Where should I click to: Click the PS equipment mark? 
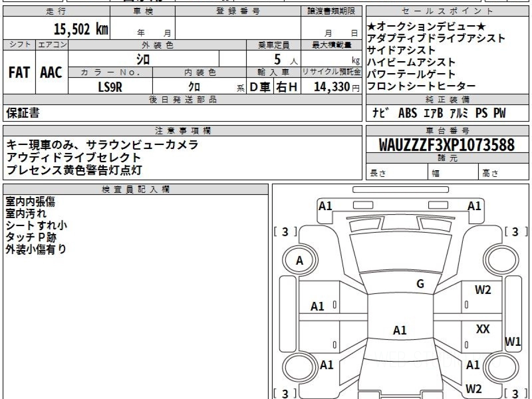pyautogui.click(x=481, y=113)
